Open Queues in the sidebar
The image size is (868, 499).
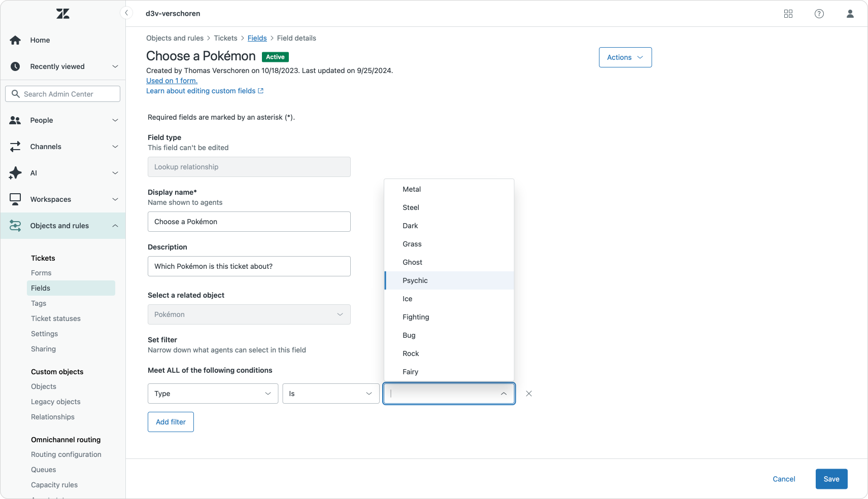point(44,470)
